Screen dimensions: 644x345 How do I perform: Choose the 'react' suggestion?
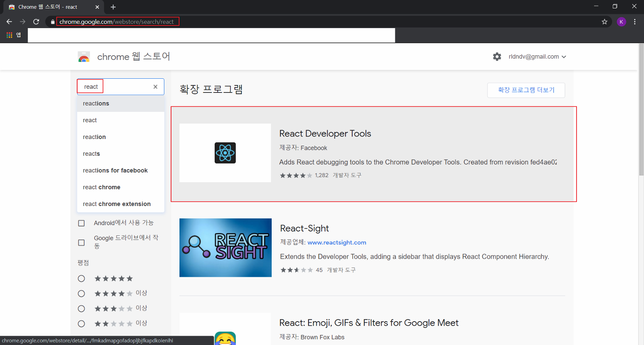coord(121,120)
